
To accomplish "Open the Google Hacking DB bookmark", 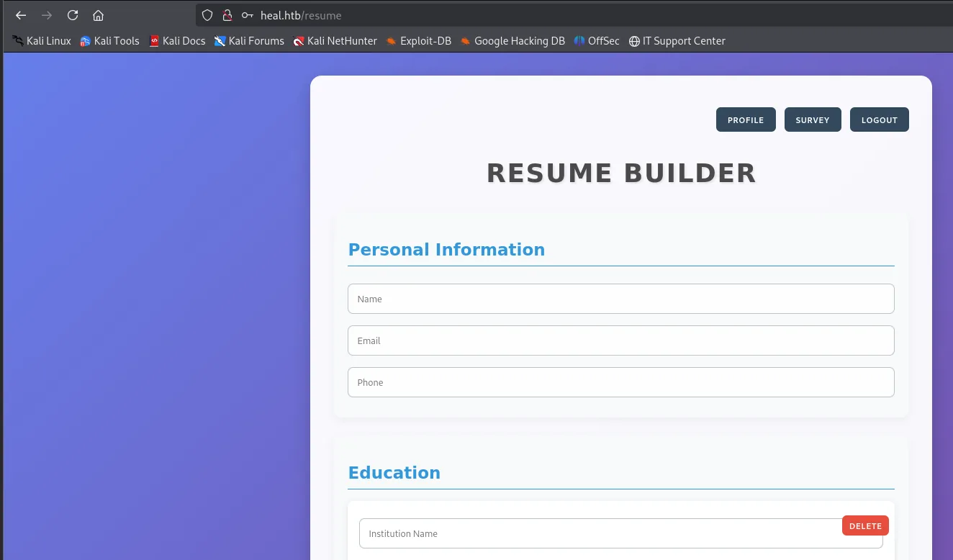I will click(x=512, y=41).
